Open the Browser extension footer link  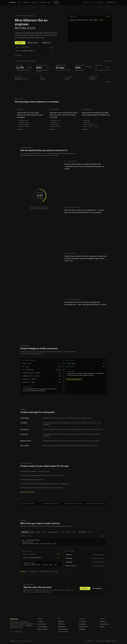pos(43,629)
